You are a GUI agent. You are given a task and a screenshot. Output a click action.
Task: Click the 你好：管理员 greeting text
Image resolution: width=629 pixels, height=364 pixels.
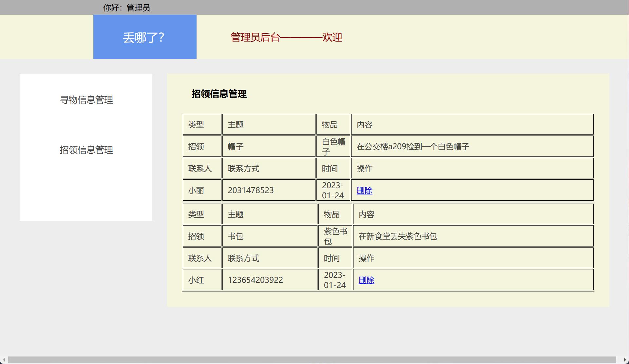point(126,8)
